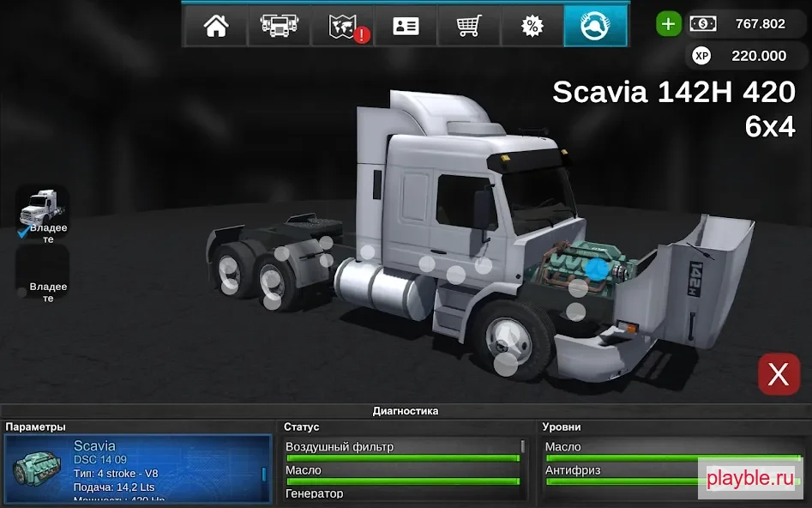Click the engine image in Parameters panel
The image size is (812, 508).
click(36, 468)
